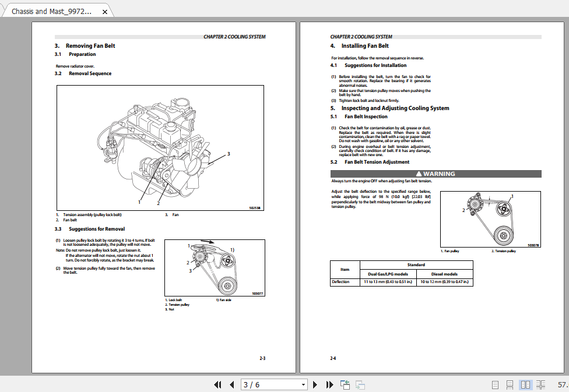Select the continuous scrolling layout icon
569x392 pixels.
pos(510,385)
